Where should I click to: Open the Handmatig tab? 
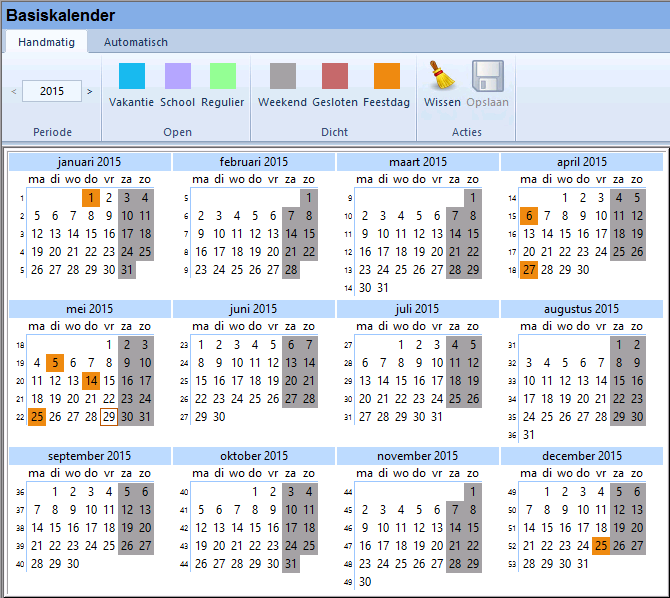(x=46, y=42)
